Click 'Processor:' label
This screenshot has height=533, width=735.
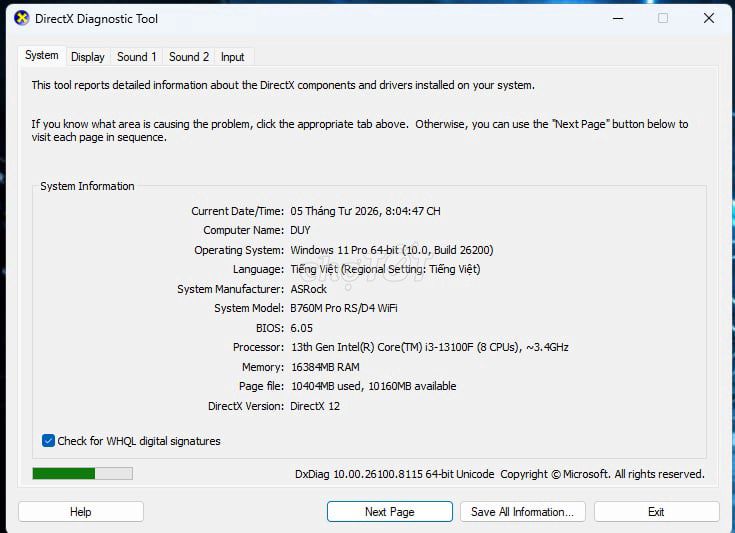point(258,347)
